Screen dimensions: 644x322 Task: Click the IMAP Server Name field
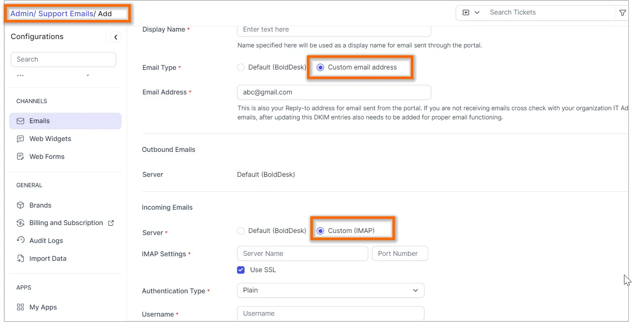tap(302, 254)
